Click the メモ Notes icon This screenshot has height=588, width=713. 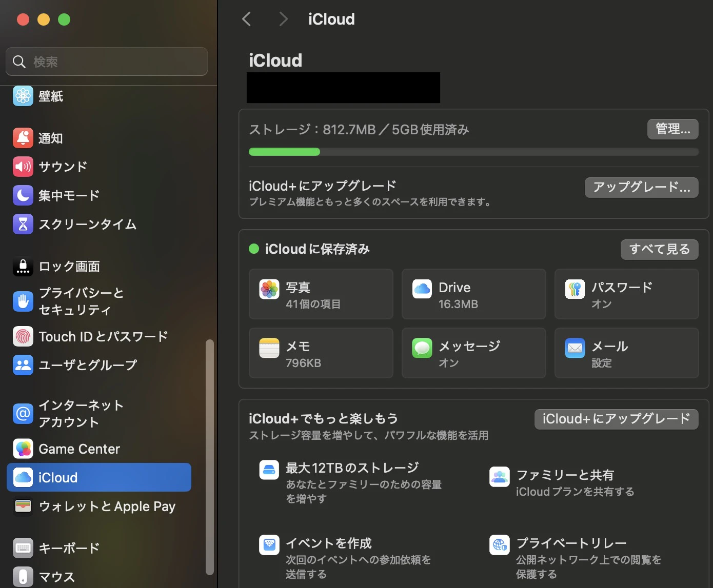(x=269, y=348)
